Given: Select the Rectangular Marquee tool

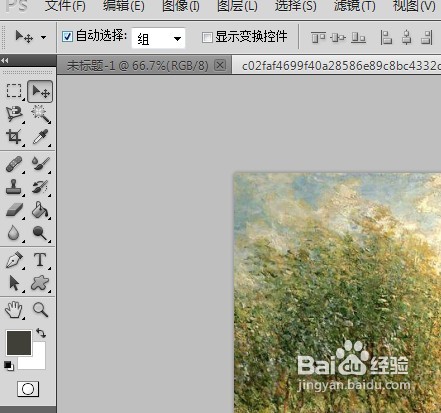Looking at the screenshot, I should [14, 91].
